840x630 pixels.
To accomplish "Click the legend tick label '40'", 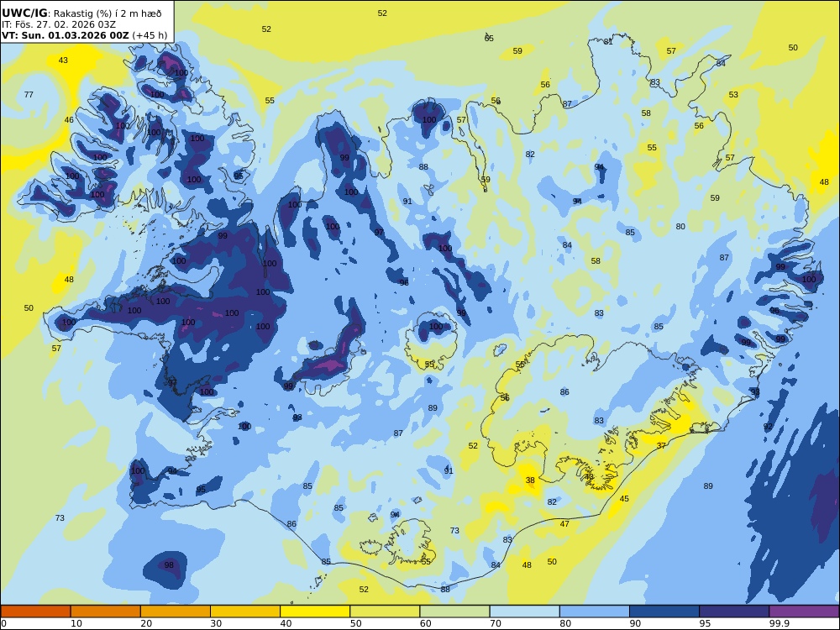I will pyautogui.click(x=286, y=623).
